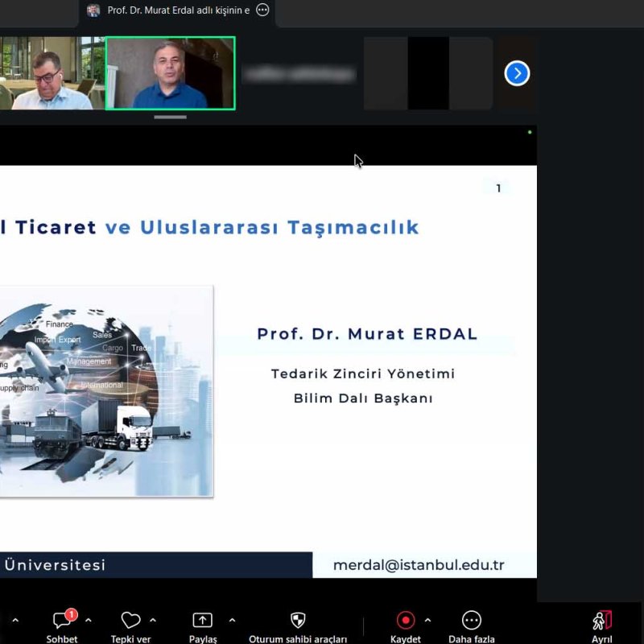Expand the arrow next to Paylaş
The width and height of the screenshot is (644, 644).
pyautogui.click(x=232, y=620)
